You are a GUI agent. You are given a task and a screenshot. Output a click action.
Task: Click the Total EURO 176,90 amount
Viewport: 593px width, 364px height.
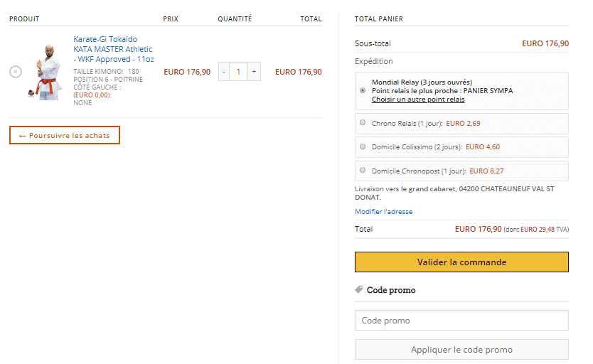tap(478, 229)
